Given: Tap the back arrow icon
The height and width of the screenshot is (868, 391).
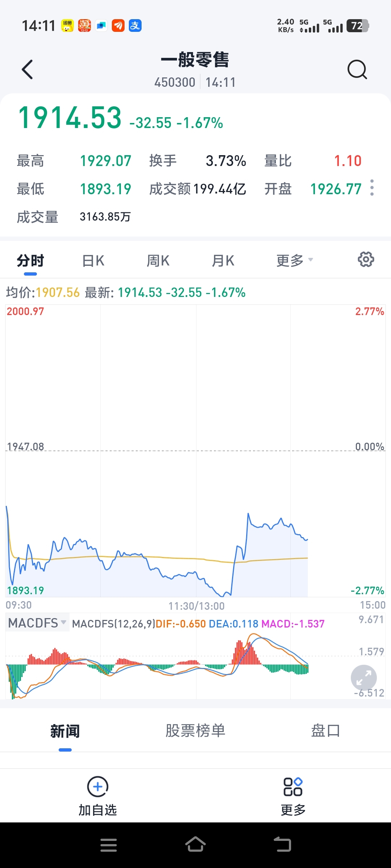Looking at the screenshot, I should [x=28, y=69].
